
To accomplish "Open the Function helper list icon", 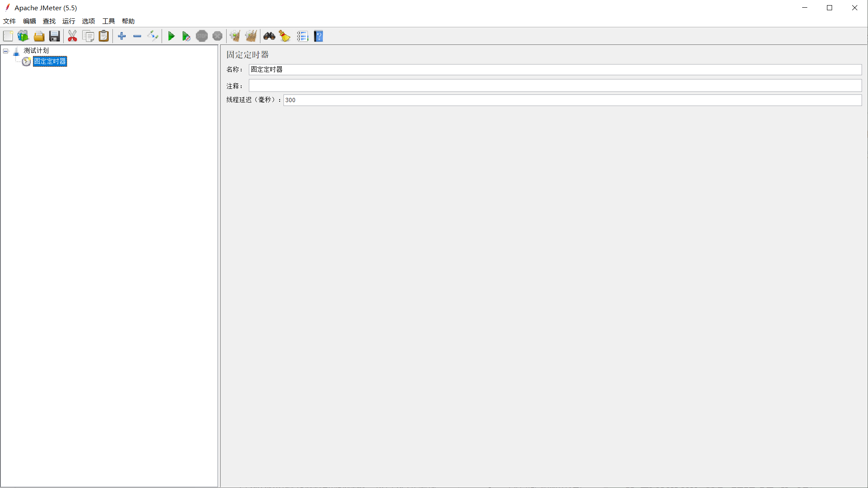I will click(303, 36).
